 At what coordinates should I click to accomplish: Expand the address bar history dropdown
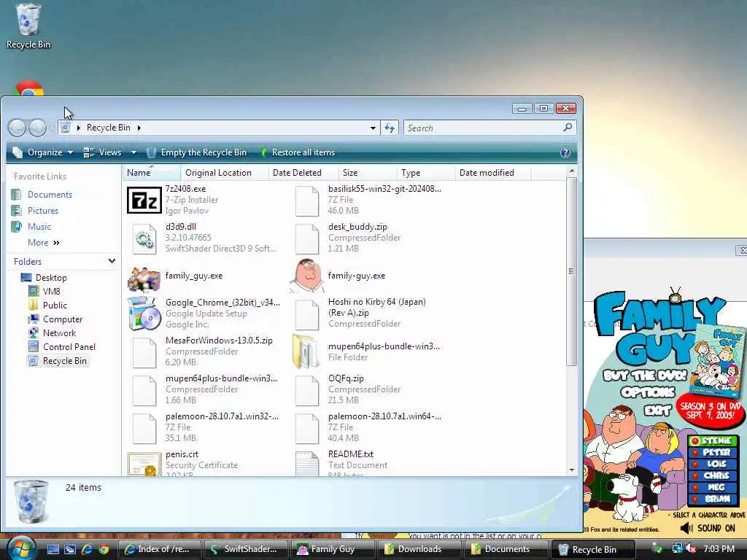[373, 128]
